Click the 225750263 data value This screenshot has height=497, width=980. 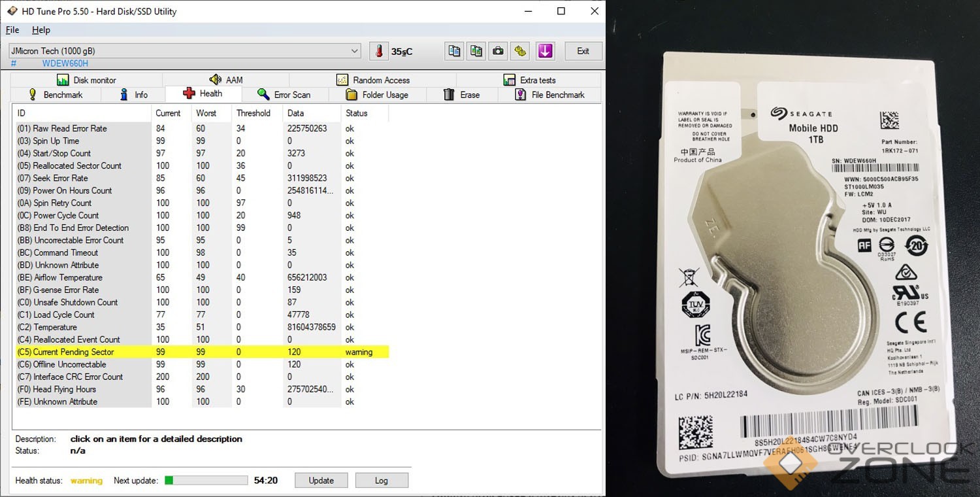tap(307, 129)
